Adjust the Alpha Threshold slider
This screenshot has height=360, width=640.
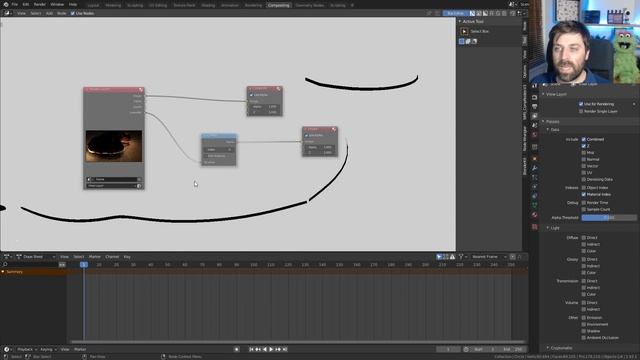609,218
